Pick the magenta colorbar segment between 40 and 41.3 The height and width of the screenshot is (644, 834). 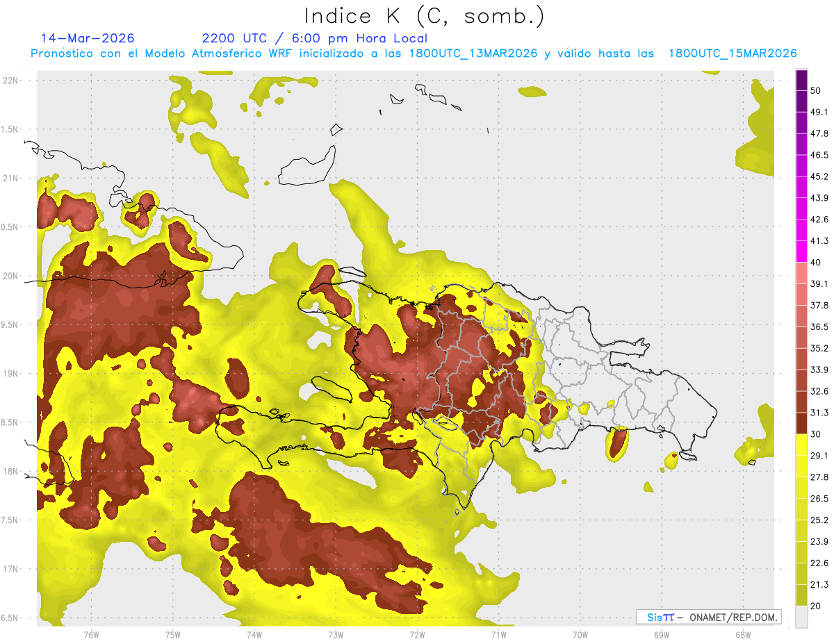801,251
